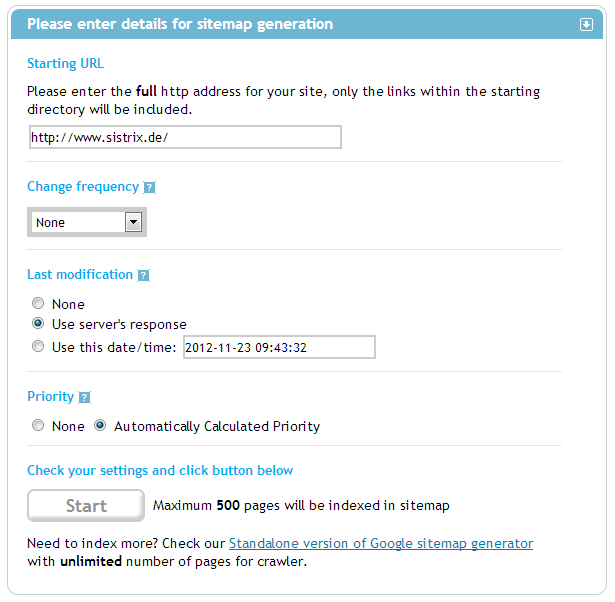Image resolution: width=615 pixels, height=602 pixels.
Task: Click the Last modification label
Action: 80,275
